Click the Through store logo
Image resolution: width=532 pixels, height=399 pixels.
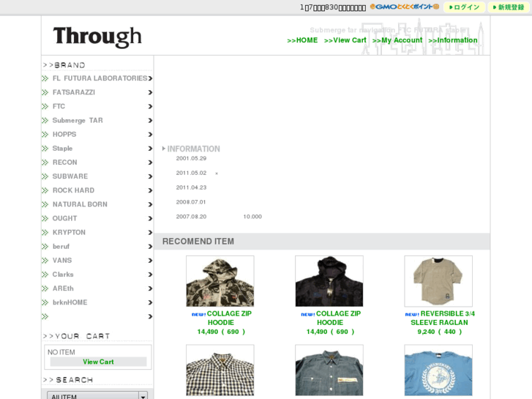[x=97, y=37]
